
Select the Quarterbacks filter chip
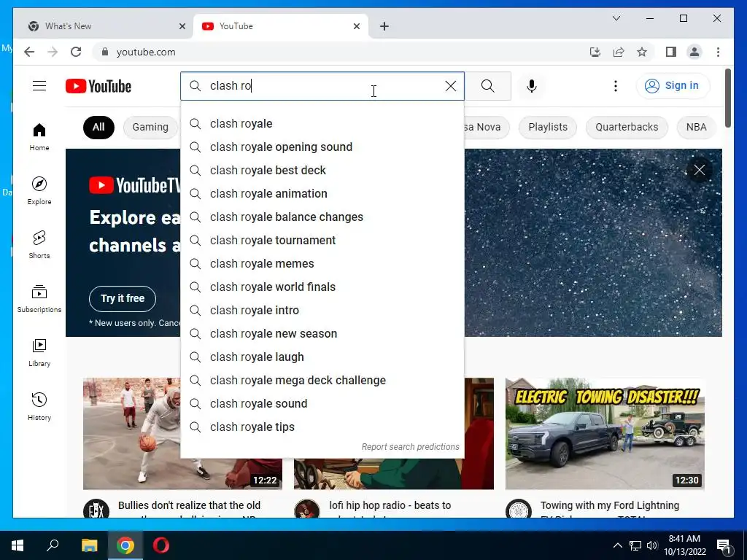[x=627, y=127]
